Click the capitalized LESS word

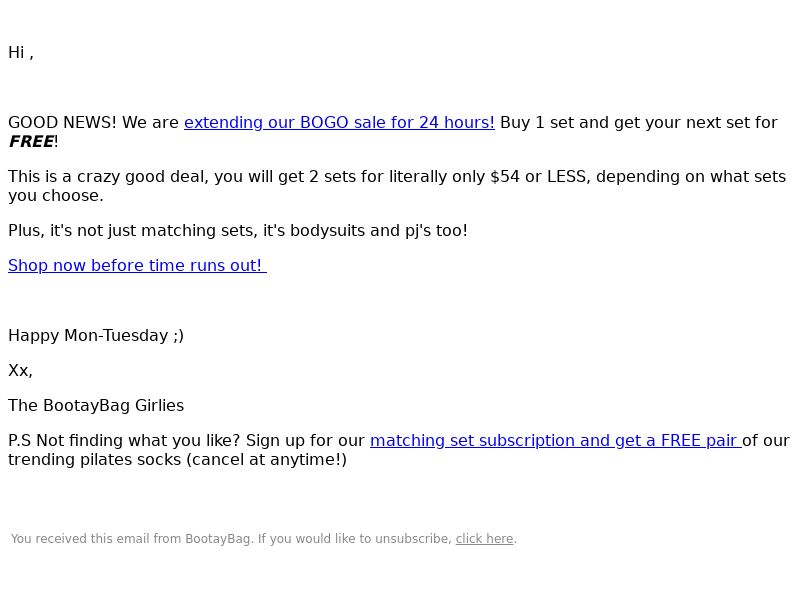tap(566, 177)
